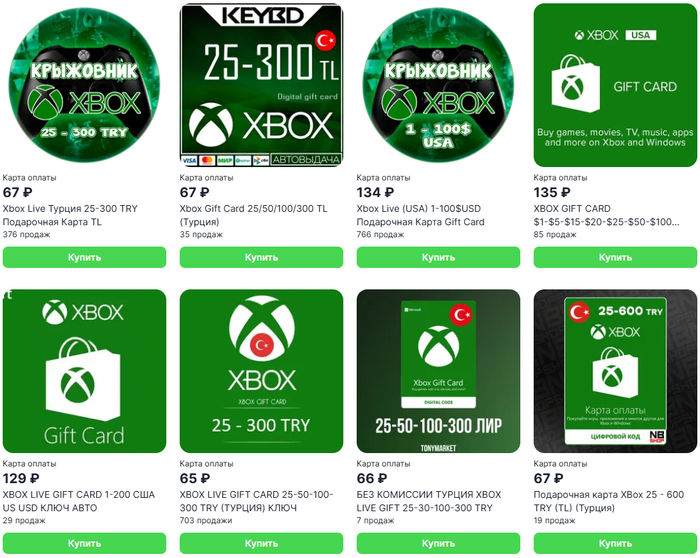Open the KEYBD 25-300 TL card image
The height and width of the screenshot is (558, 700).
pos(262,85)
